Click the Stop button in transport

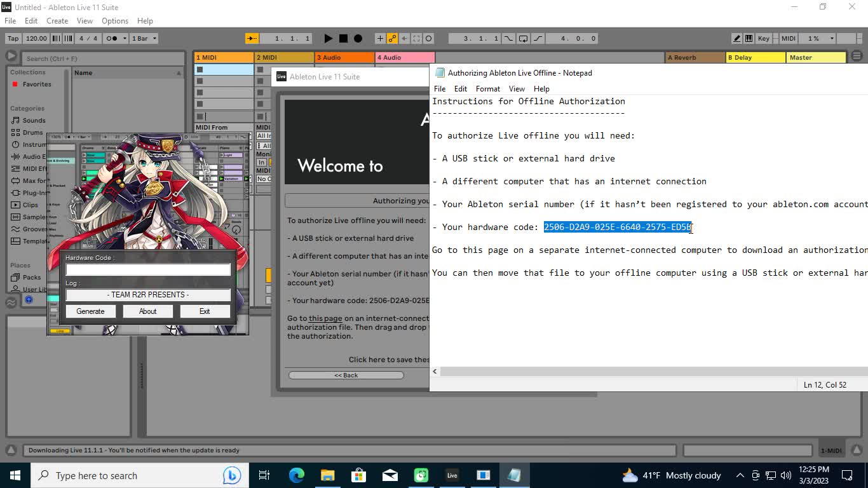click(x=343, y=38)
